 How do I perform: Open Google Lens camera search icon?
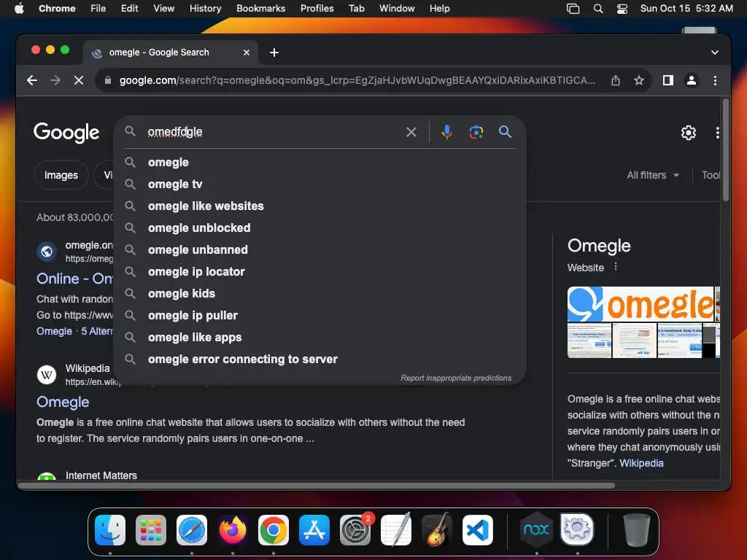coord(476,132)
